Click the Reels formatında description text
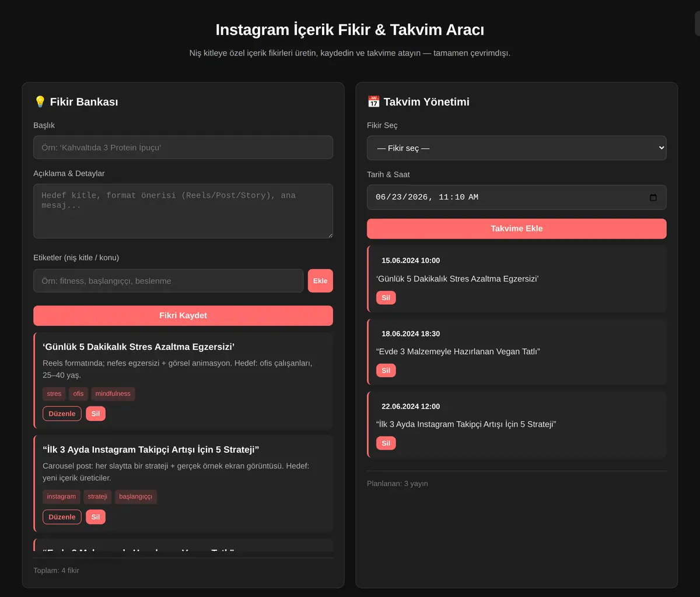700x597 pixels. (178, 369)
